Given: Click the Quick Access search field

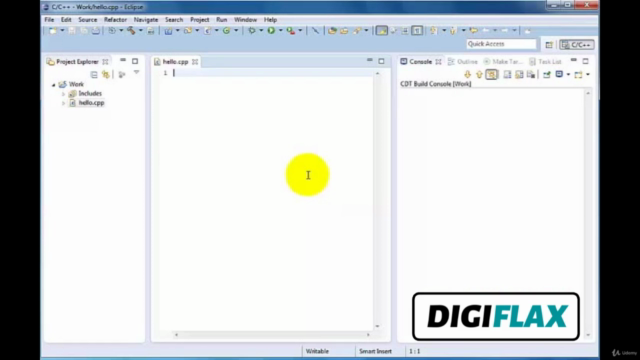Looking at the screenshot, I should tap(501, 44).
